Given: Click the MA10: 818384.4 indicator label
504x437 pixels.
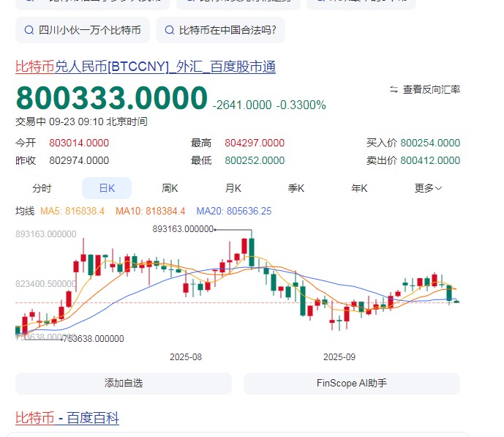Looking at the screenshot, I should [x=151, y=212].
